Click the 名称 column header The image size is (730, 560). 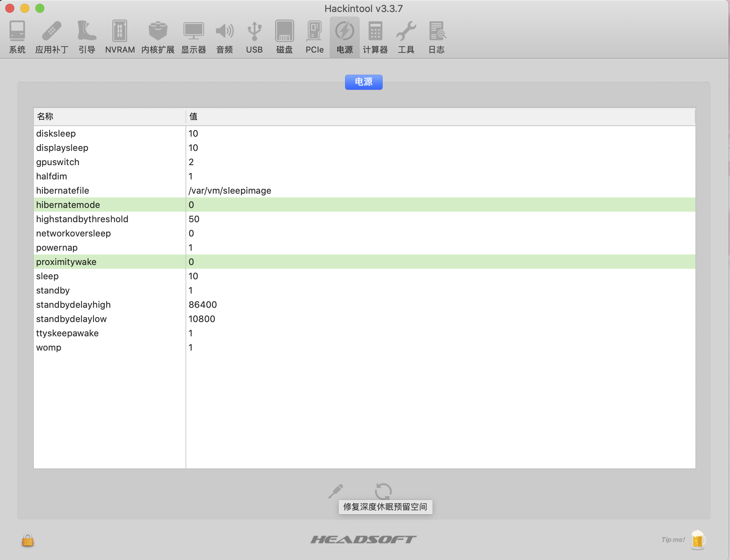(x=110, y=116)
